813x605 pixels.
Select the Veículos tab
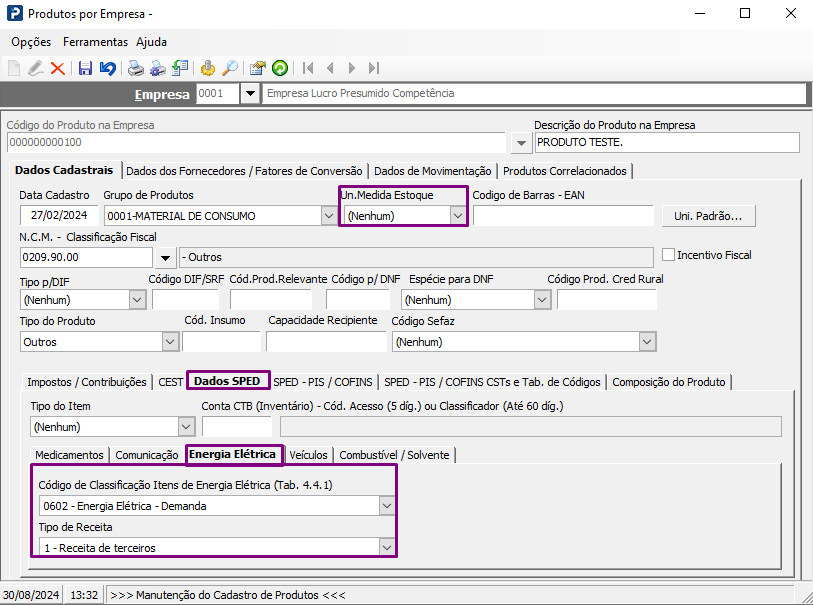(307, 455)
